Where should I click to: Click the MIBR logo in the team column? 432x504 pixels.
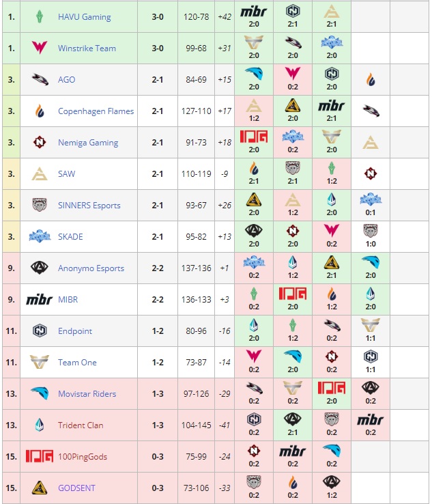[x=40, y=299]
